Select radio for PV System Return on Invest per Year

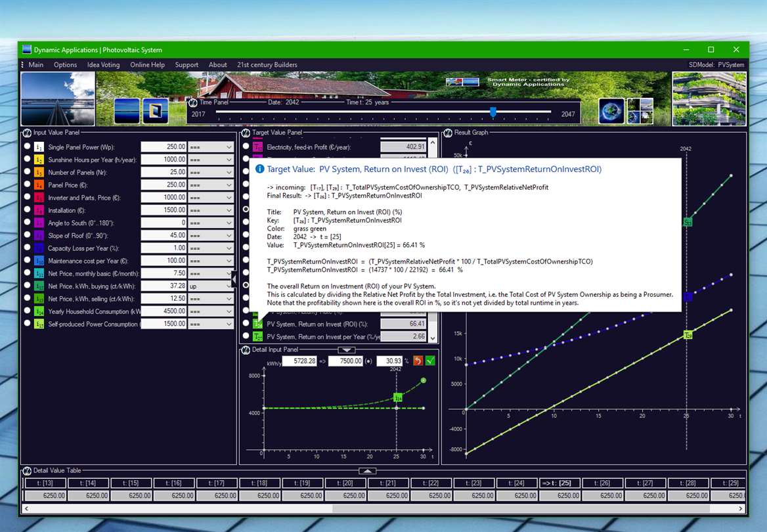(x=246, y=336)
